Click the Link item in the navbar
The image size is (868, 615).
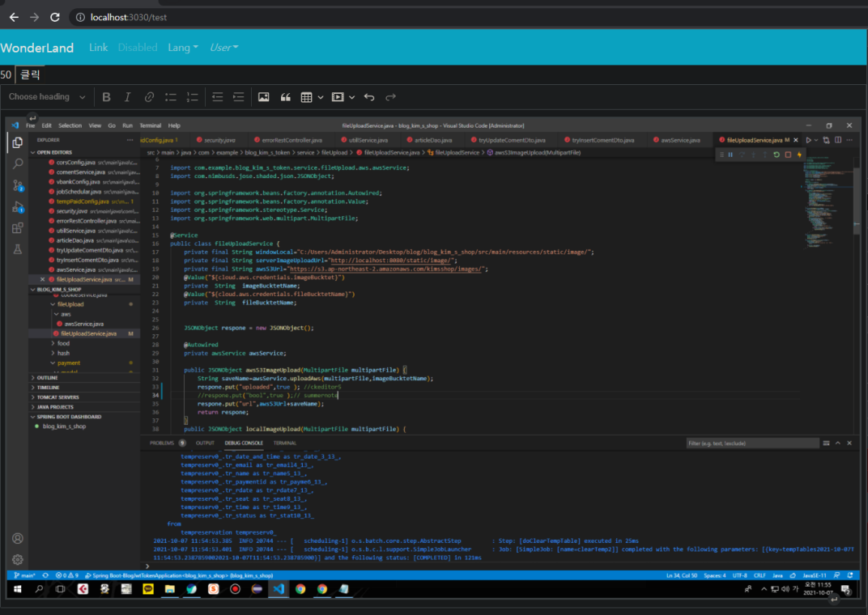pyautogui.click(x=99, y=48)
